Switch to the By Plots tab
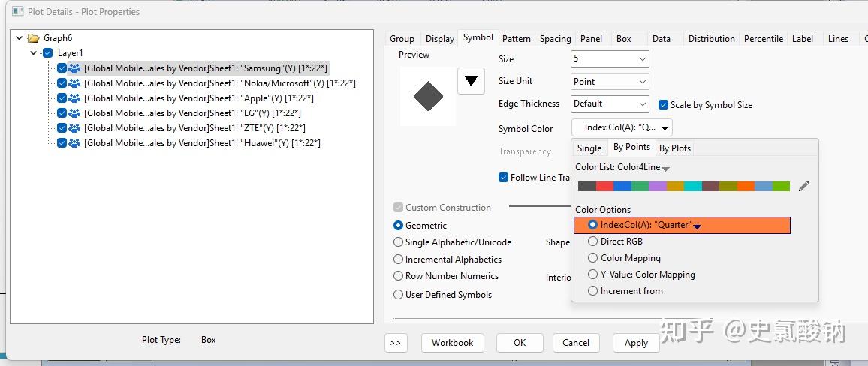This screenshot has height=366, width=868. point(674,148)
